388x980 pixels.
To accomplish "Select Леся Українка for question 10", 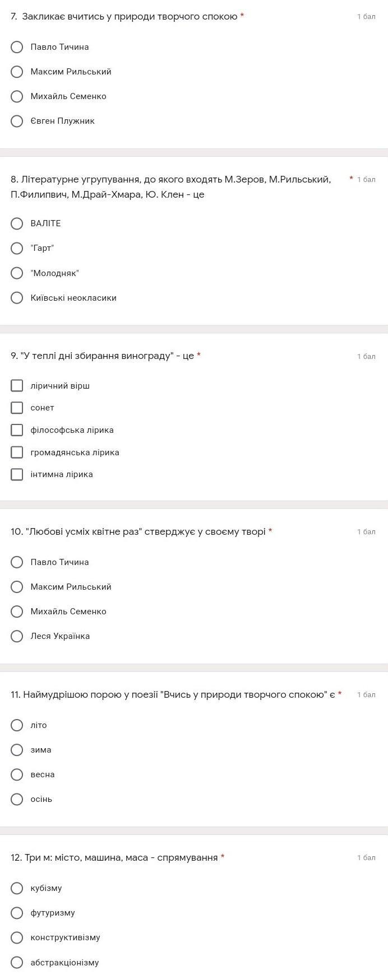I will tap(17, 636).
